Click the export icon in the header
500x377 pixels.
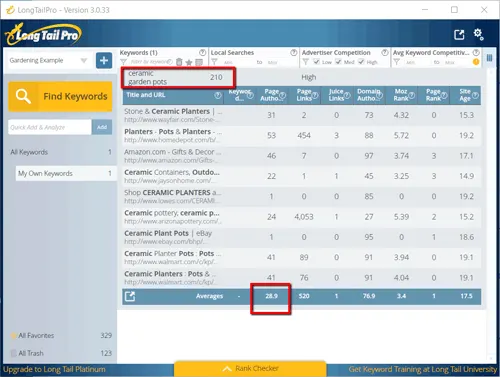click(459, 34)
